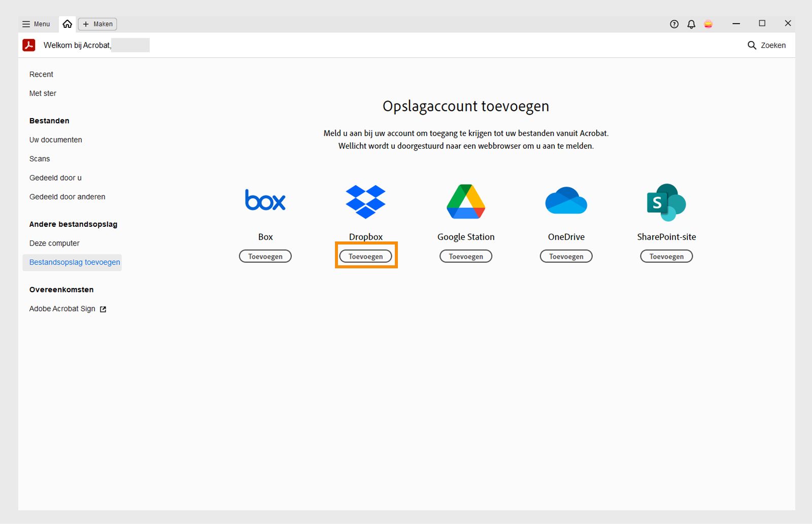This screenshot has width=812, height=524.
Task: Click the Box logo
Action: pyautogui.click(x=265, y=200)
